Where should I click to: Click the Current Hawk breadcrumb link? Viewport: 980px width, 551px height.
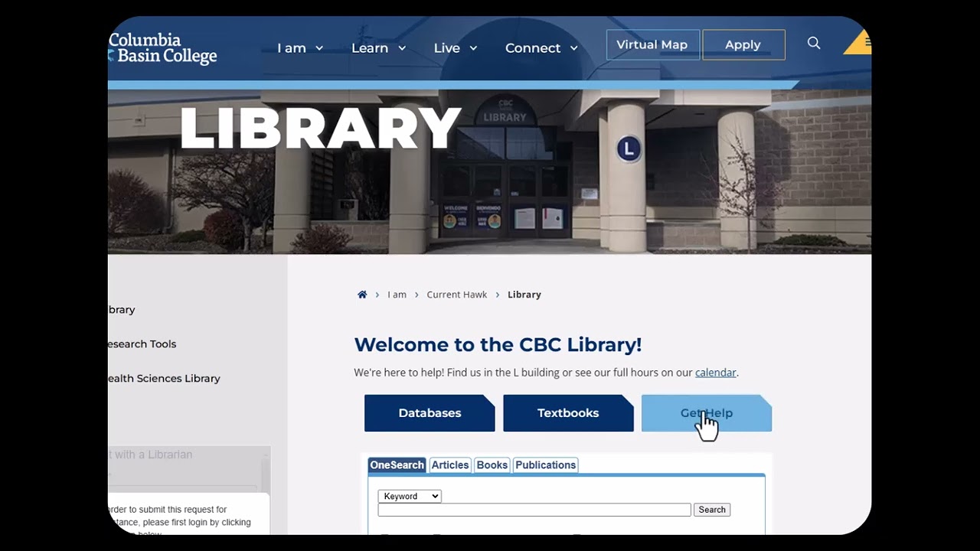pyautogui.click(x=456, y=295)
